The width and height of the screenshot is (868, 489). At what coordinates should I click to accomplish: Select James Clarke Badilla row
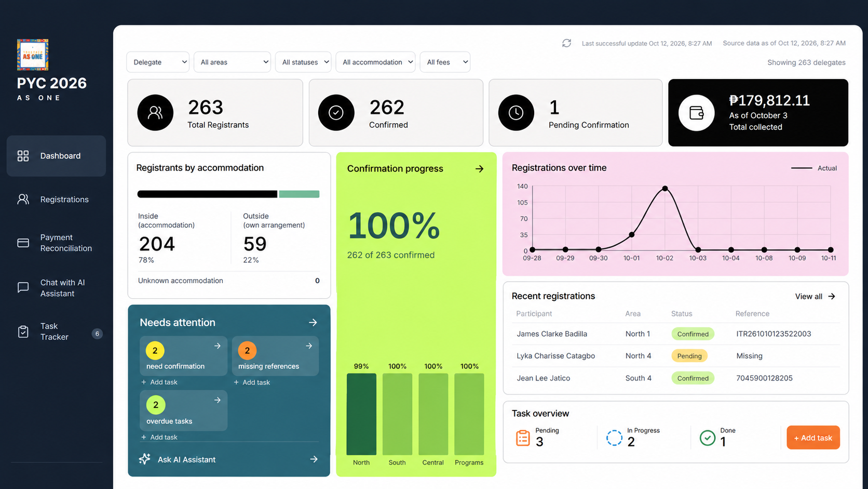pyautogui.click(x=676, y=334)
